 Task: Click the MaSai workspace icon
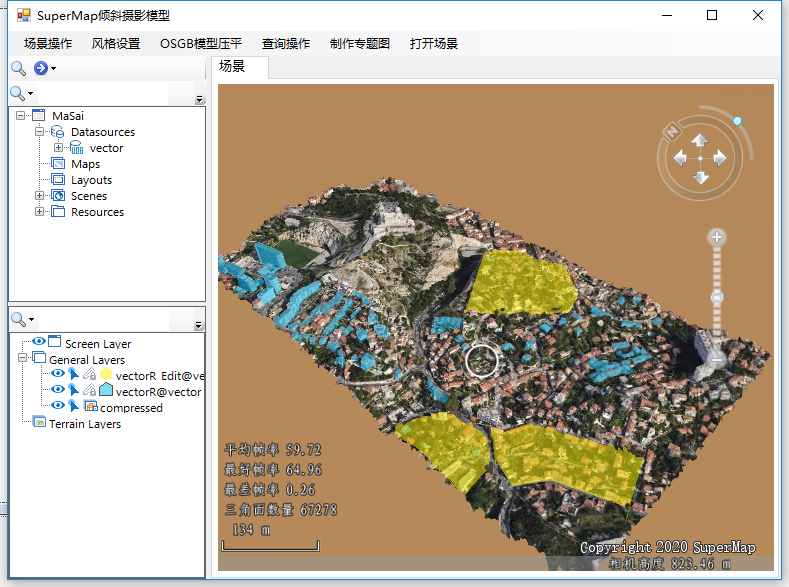coord(39,115)
